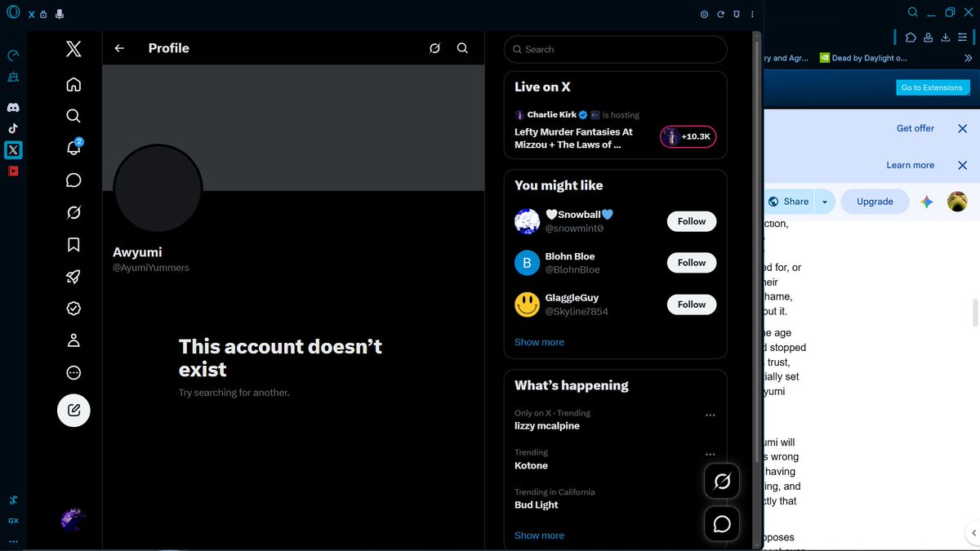Viewport: 980px width, 551px height.
Task: Open Bookmarks in X sidebar
Action: tap(73, 244)
